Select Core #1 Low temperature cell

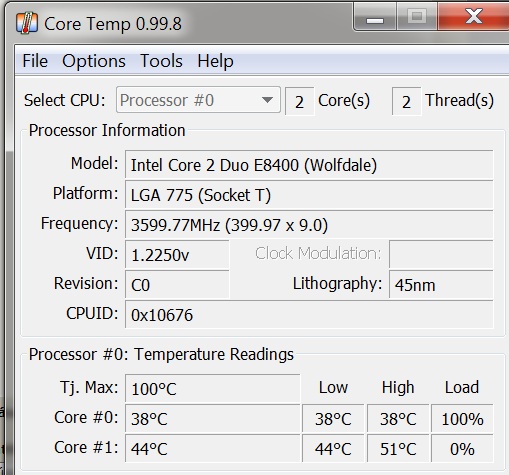(x=333, y=448)
